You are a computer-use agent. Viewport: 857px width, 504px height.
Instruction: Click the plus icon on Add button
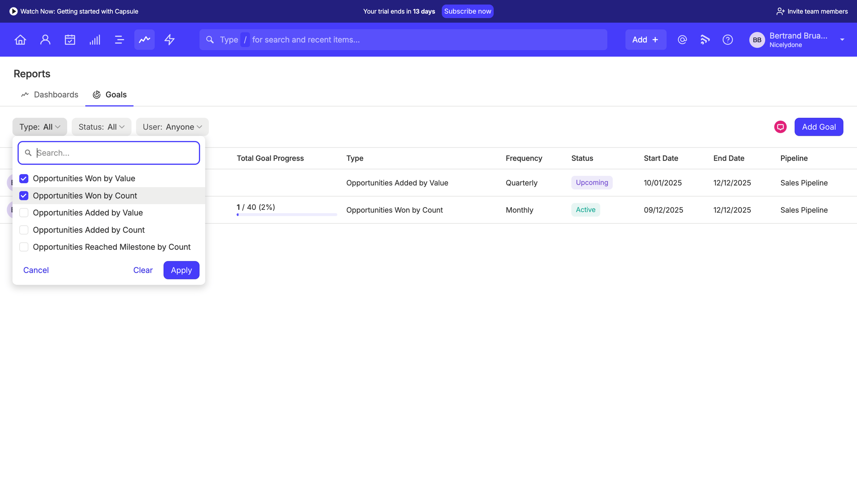655,40
